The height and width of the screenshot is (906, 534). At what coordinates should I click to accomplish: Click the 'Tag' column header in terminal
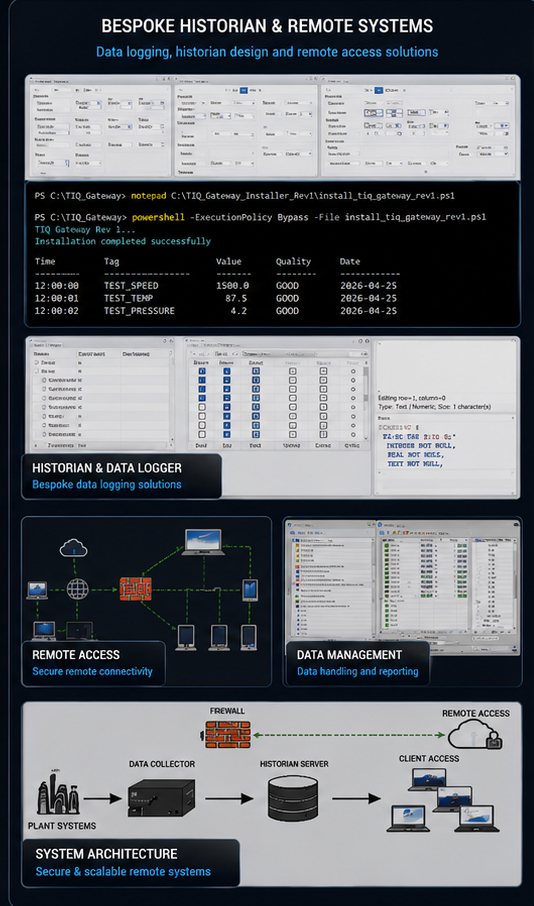(x=112, y=262)
